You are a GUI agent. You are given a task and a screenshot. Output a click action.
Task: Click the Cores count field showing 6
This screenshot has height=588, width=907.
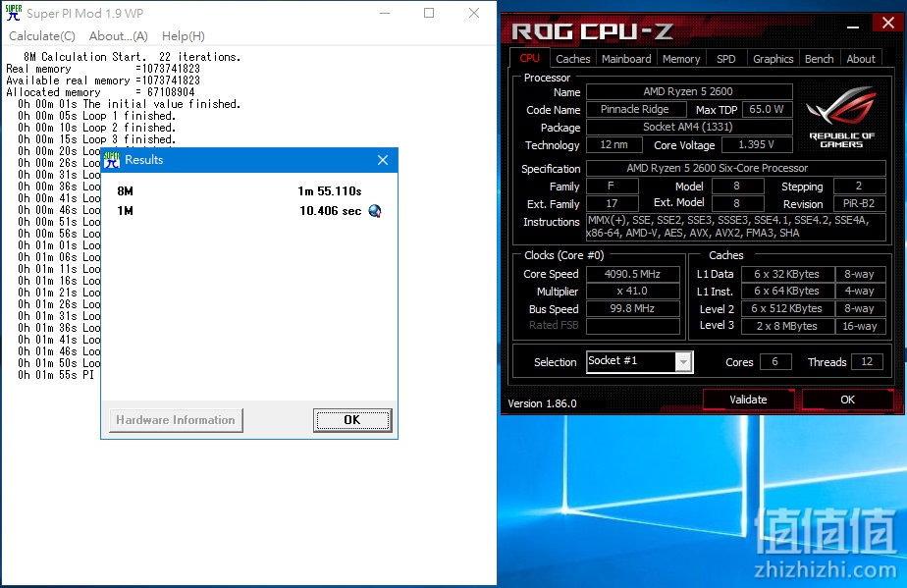(775, 361)
